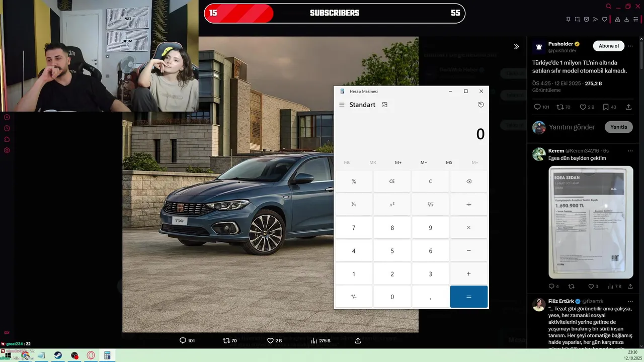This screenshot has width=644, height=362.
Task: Click the M− memory subtract button
Action: tap(424, 162)
